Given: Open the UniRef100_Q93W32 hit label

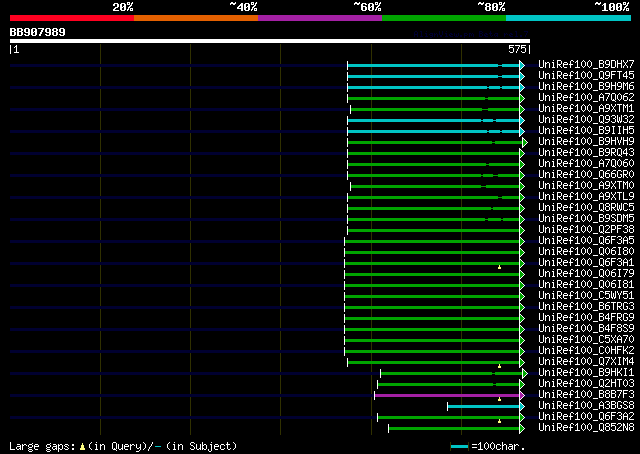Looking at the screenshot, I should tap(586, 119).
